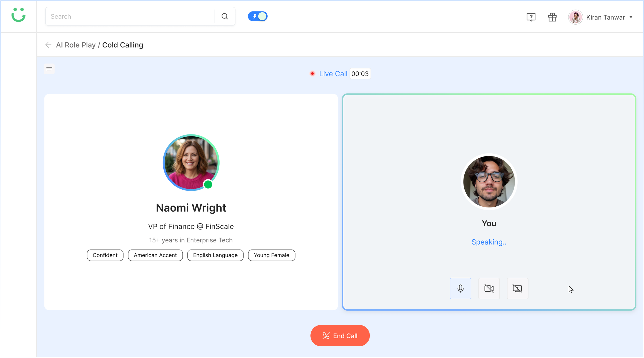Screen dimensions: 644x358
Task: Click the red recording indicator dot
Action: [x=312, y=74]
